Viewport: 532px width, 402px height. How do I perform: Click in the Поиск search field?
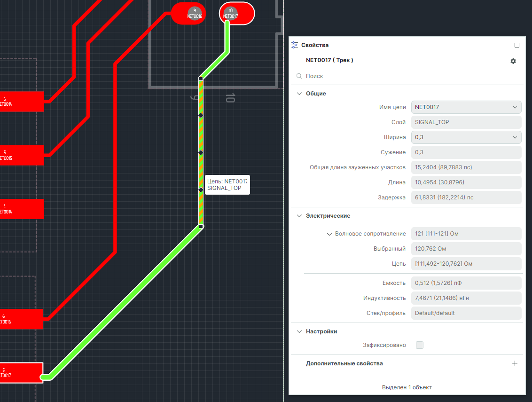[x=409, y=76]
